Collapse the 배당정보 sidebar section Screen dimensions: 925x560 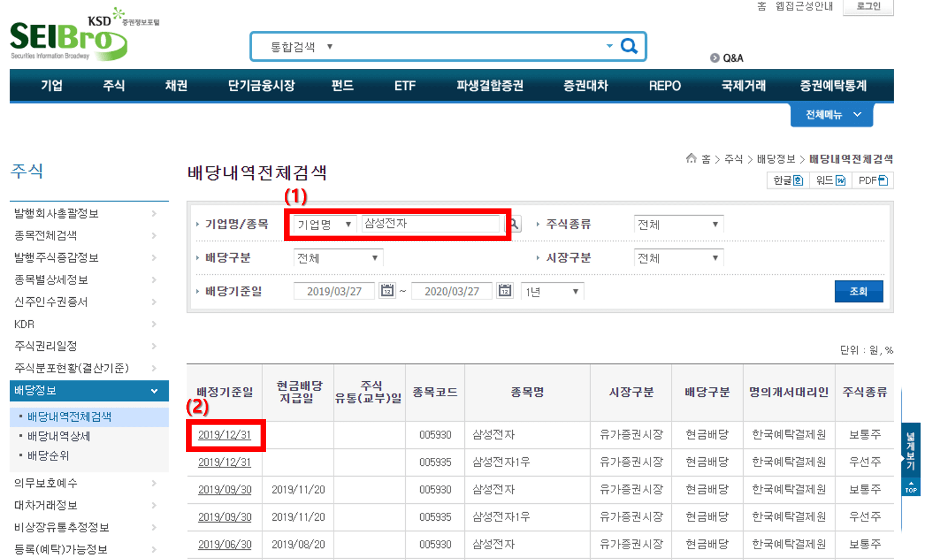point(89,391)
